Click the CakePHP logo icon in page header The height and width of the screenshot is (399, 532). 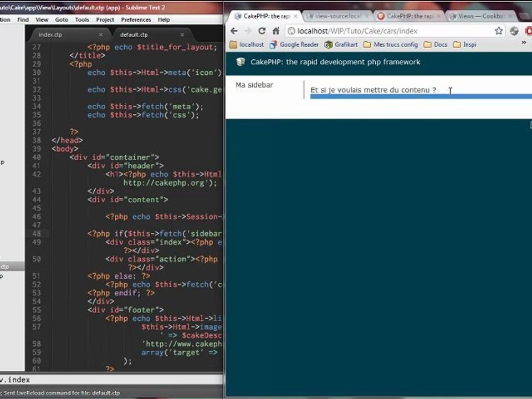pos(241,62)
